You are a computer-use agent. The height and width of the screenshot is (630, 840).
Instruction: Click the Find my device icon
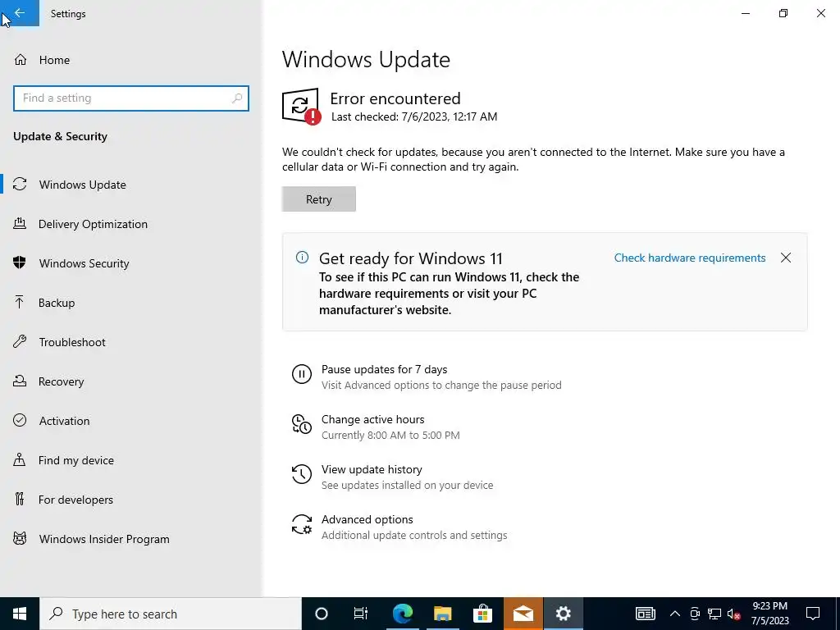click(20, 460)
